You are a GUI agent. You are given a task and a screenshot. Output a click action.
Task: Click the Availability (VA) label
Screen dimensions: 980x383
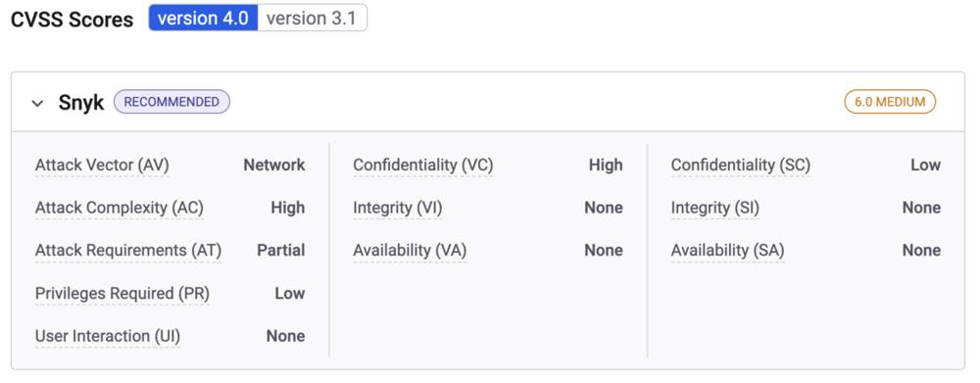click(410, 250)
